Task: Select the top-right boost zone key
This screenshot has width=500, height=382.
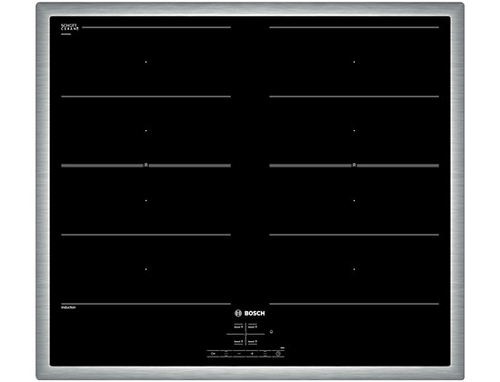Action: (253, 327)
